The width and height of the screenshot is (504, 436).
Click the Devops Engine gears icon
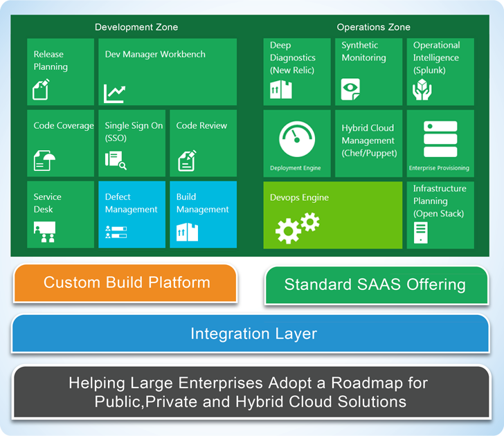(297, 228)
